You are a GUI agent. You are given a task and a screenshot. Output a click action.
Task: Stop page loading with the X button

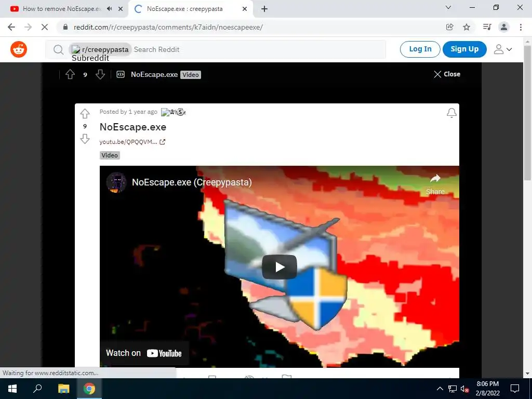point(45,27)
